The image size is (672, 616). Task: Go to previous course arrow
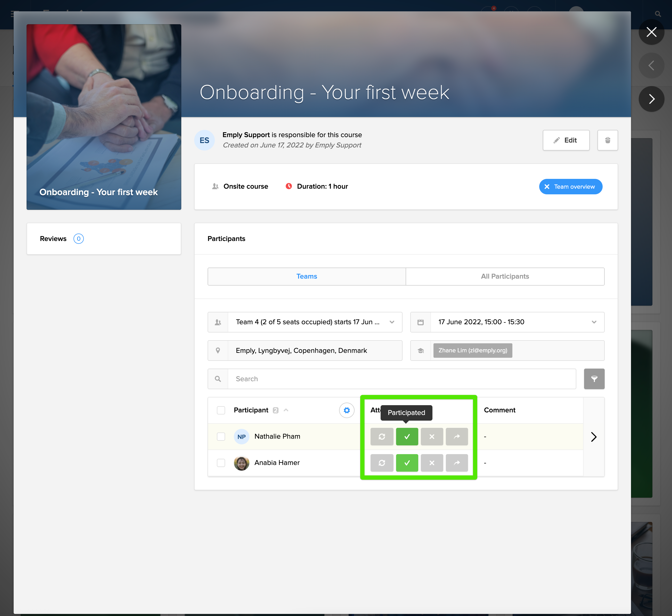(651, 66)
